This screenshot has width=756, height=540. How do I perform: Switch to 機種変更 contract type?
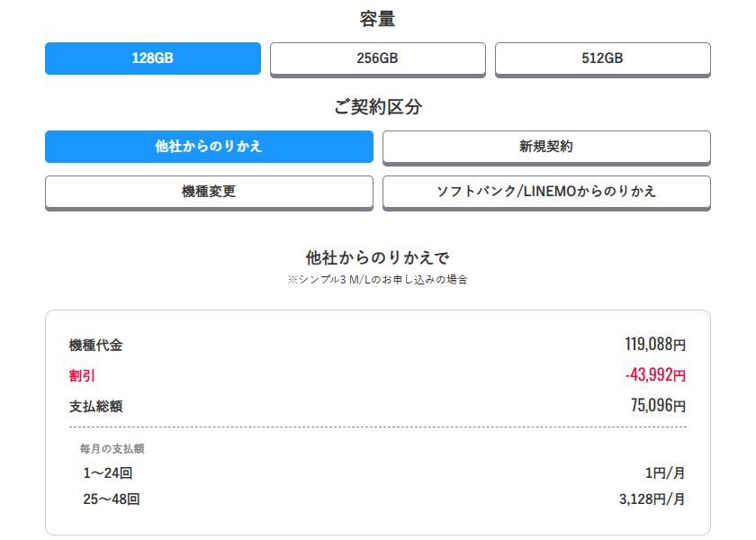click(x=209, y=192)
